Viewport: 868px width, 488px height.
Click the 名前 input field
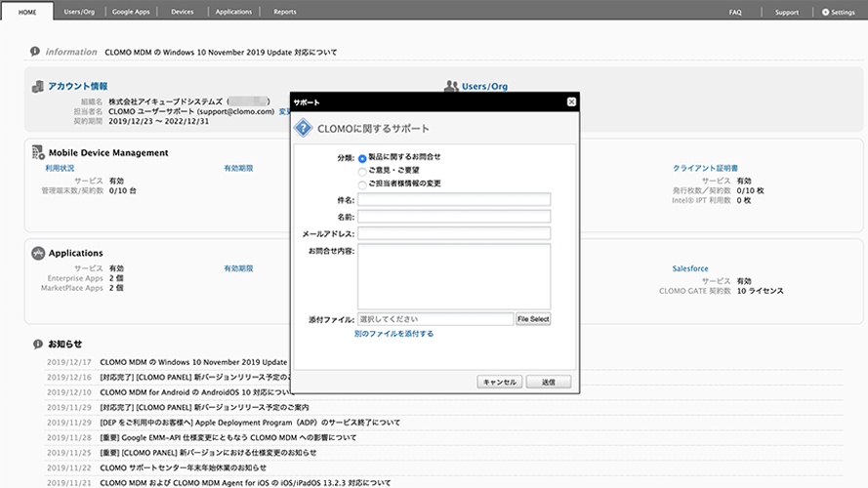pos(454,217)
